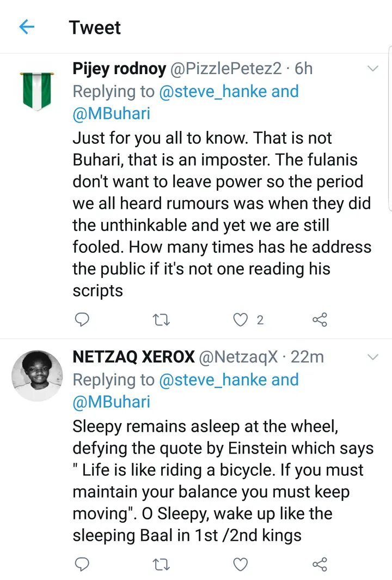Viewport: 392px width, 580px height.
Task: Share NETZAQ XEROX's tweet
Action: tap(320, 564)
